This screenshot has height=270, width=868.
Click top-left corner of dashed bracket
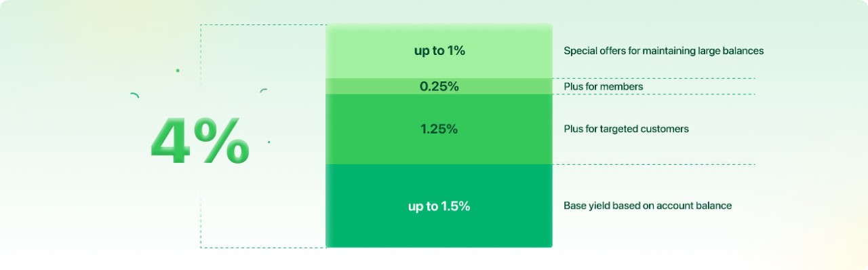click(x=201, y=25)
